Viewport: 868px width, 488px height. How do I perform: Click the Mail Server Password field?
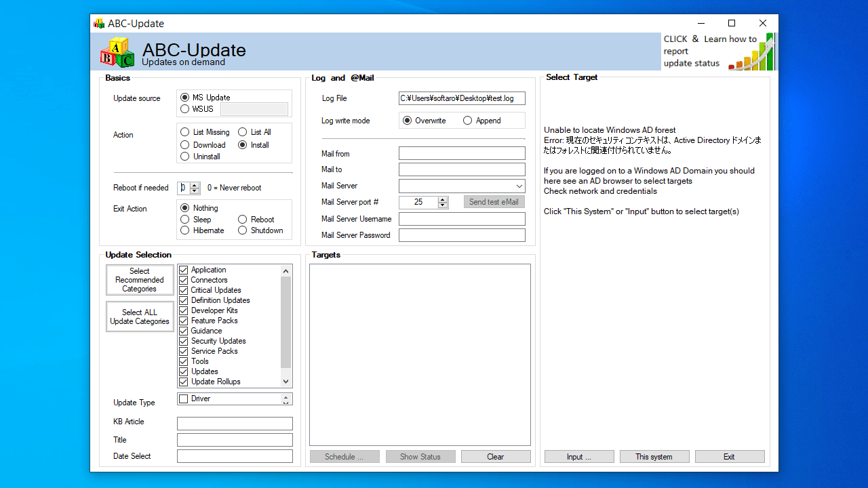click(462, 235)
